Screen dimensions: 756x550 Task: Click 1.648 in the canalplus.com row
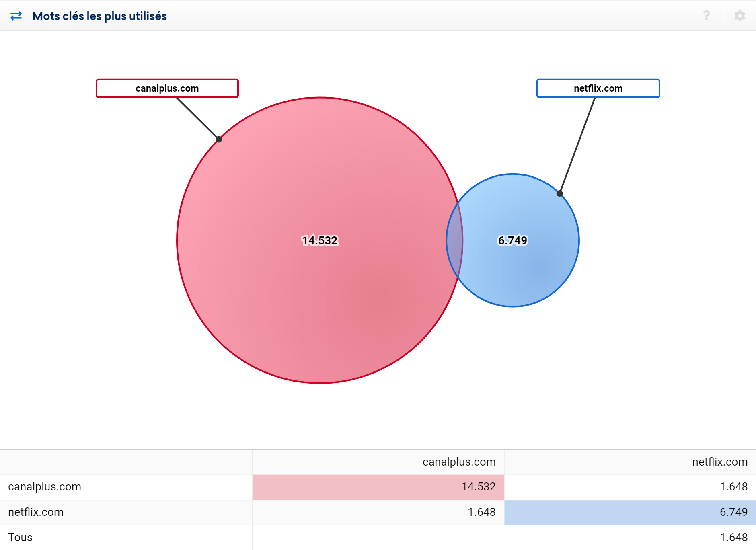coord(733,487)
